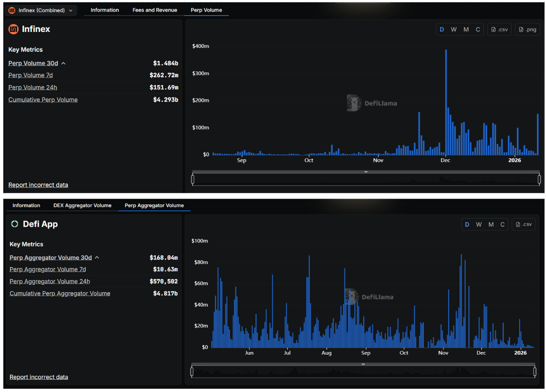Open the Fees and Revenue tab
The width and height of the screenshot is (546, 392).
(155, 10)
